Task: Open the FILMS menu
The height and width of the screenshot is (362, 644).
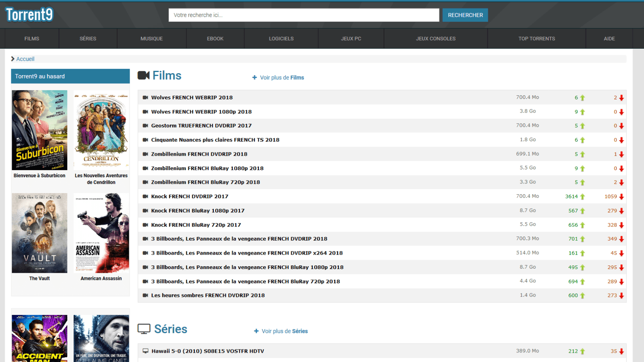Action: coord(32,39)
